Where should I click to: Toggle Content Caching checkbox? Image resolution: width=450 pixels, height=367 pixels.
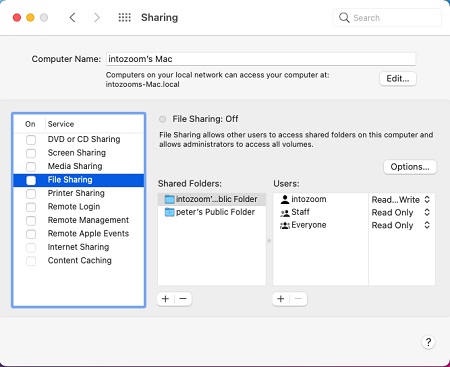31,261
